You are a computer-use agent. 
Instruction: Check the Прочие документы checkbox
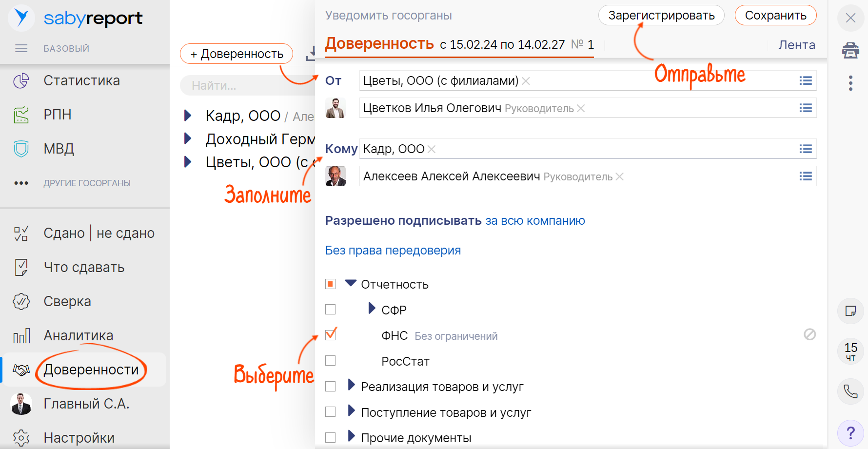coord(331,437)
